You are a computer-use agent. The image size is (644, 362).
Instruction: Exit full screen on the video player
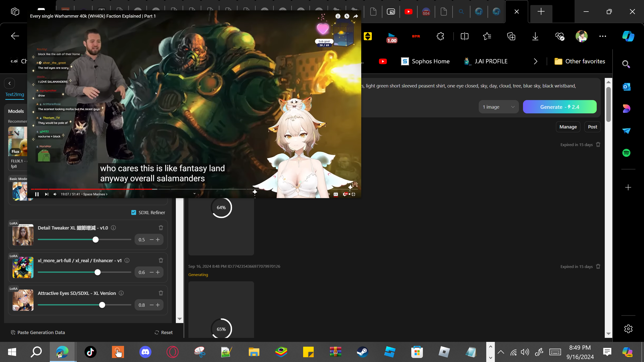click(353, 194)
